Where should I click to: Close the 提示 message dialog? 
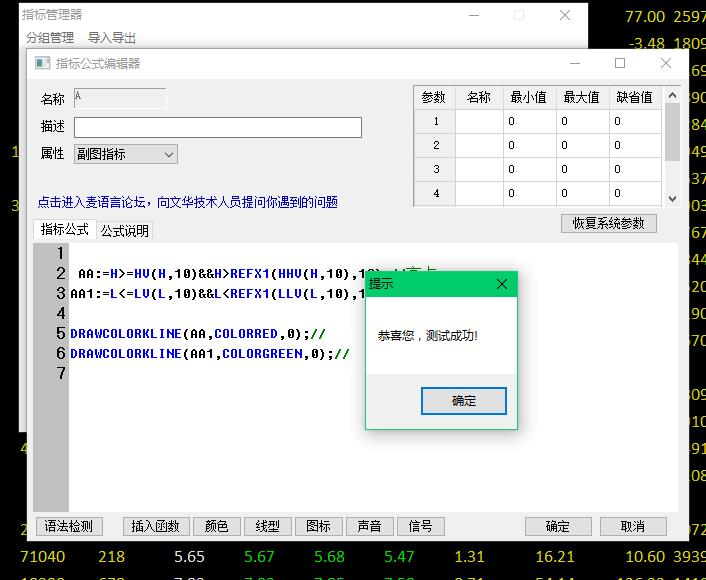(x=502, y=284)
